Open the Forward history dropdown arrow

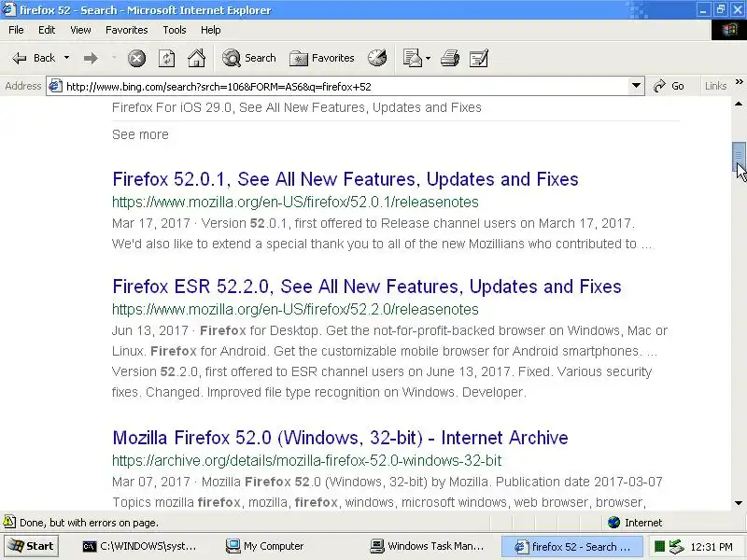tap(114, 58)
